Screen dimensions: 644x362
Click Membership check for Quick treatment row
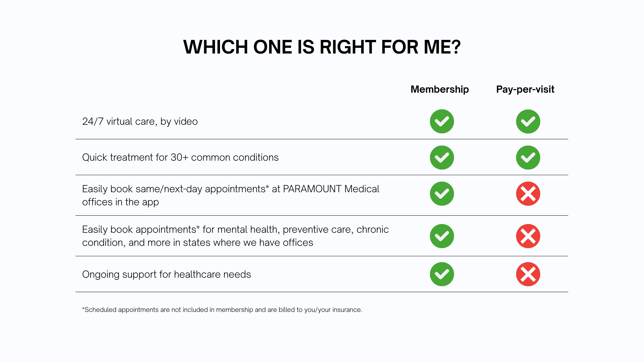tap(442, 157)
